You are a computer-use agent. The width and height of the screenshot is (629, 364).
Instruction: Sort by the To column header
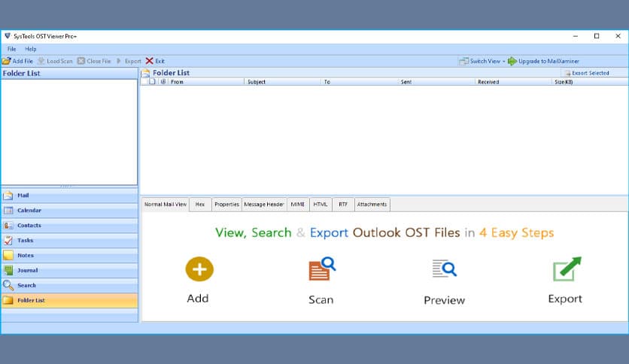[x=359, y=82]
